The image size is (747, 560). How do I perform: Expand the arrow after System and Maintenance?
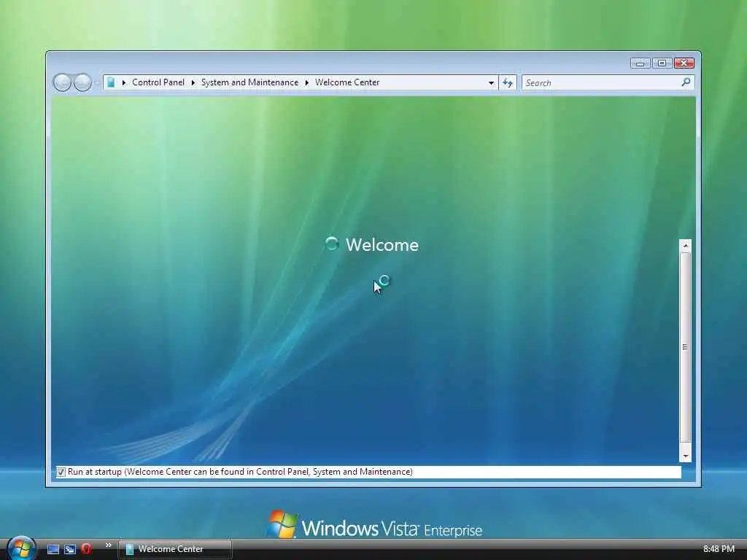pyautogui.click(x=307, y=82)
